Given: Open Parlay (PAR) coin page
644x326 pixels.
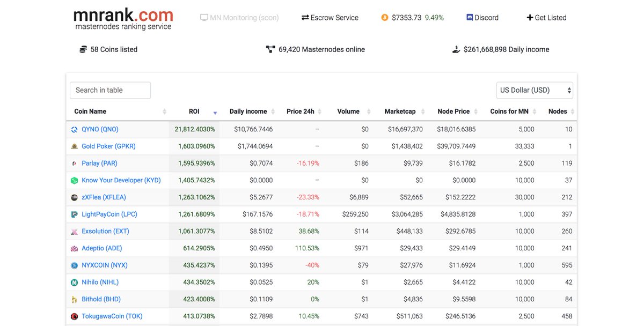Looking at the screenshot, I should [99, 164].
